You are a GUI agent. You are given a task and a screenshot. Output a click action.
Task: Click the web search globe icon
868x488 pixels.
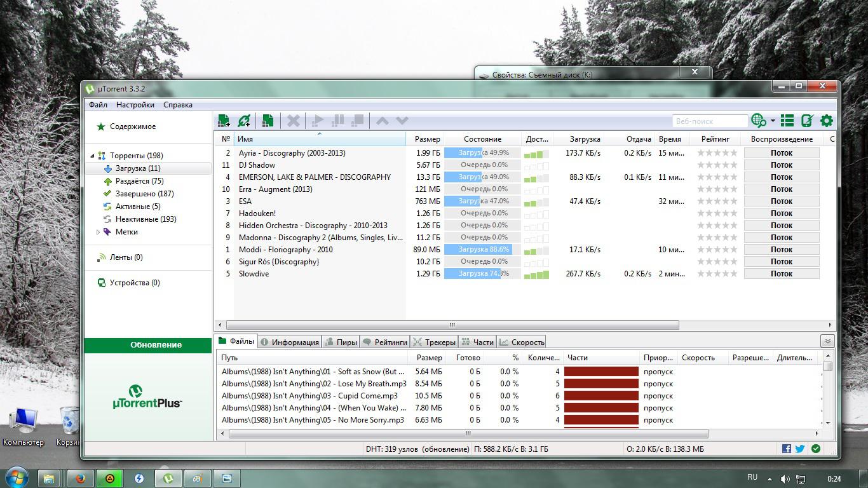point(758,121)
